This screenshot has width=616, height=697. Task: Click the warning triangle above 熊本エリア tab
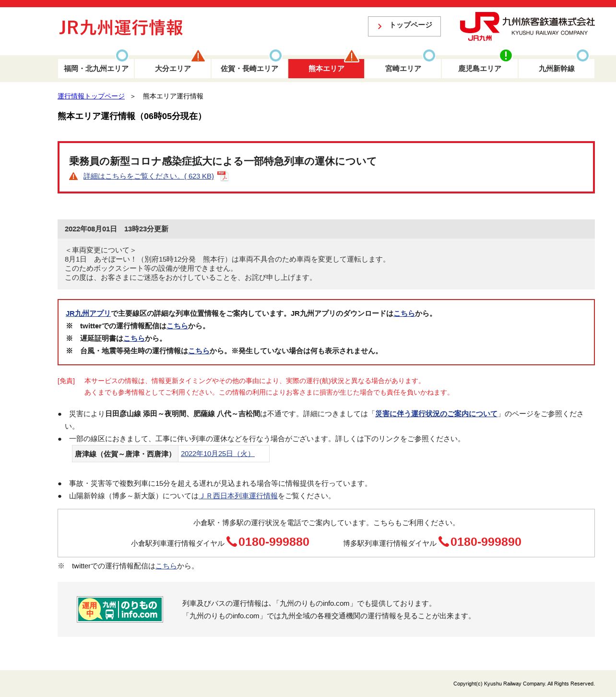(352, 56)
